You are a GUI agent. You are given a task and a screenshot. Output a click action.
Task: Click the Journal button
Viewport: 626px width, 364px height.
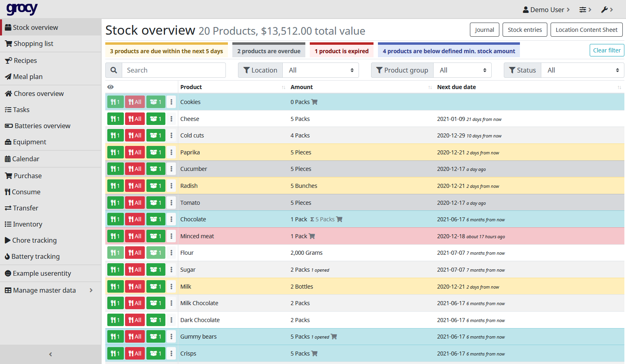[484, 30]
